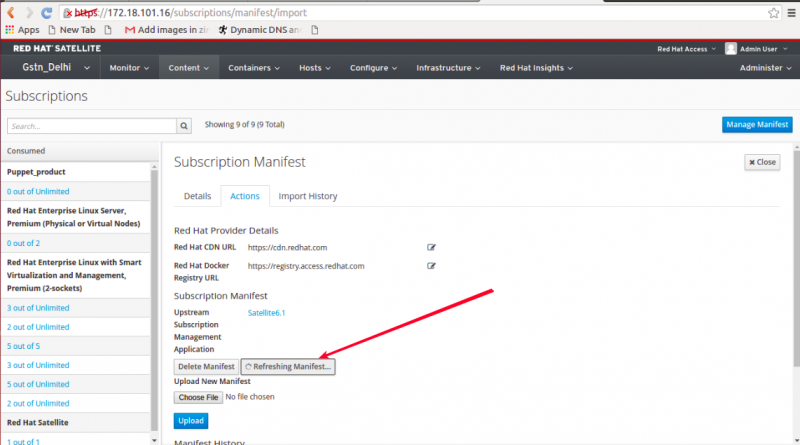Image resolution: width=800 pixels, height=445 pixels.
Task: Click the insecure https warning icon
Action: click(x=68, y=13)
